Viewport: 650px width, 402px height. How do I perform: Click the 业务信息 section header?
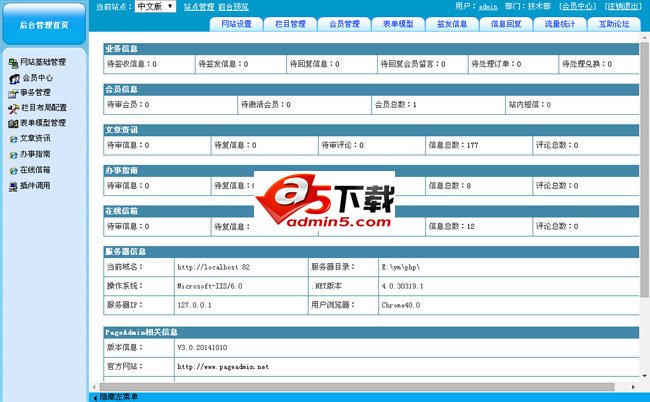click(x=371, y=49)
